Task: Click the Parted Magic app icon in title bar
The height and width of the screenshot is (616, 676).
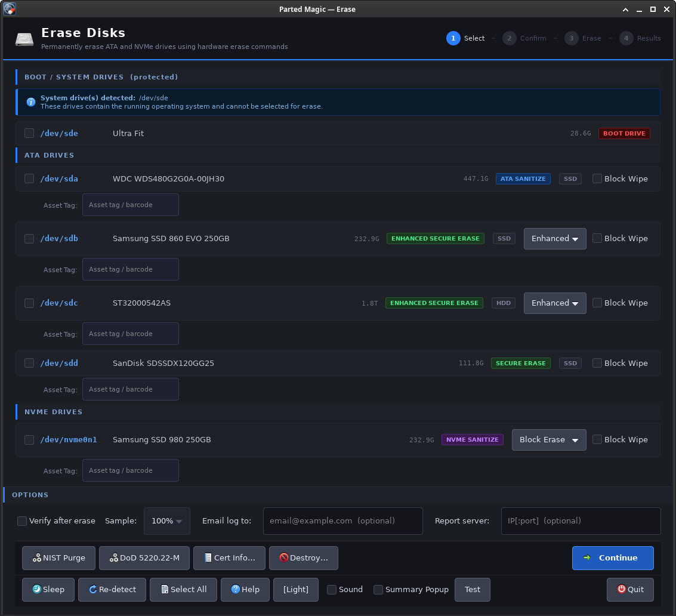Action: pyautogui.click(x=10, y=8)
